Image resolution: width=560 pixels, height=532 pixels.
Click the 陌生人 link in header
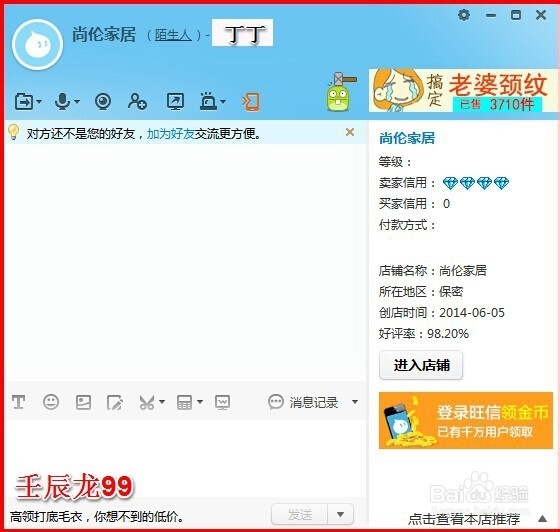coord(173,35)
